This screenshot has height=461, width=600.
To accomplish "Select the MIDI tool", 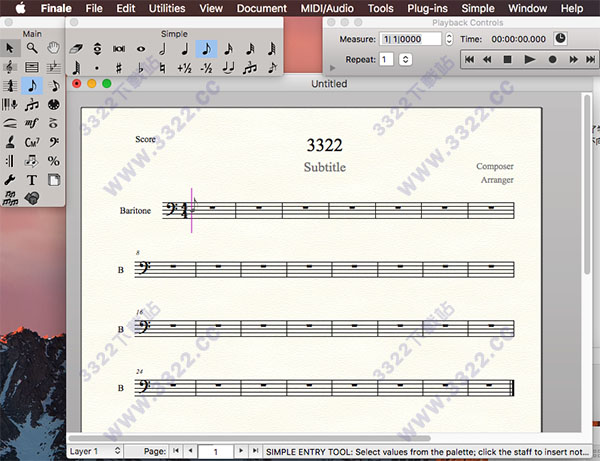I will (54, 104).
